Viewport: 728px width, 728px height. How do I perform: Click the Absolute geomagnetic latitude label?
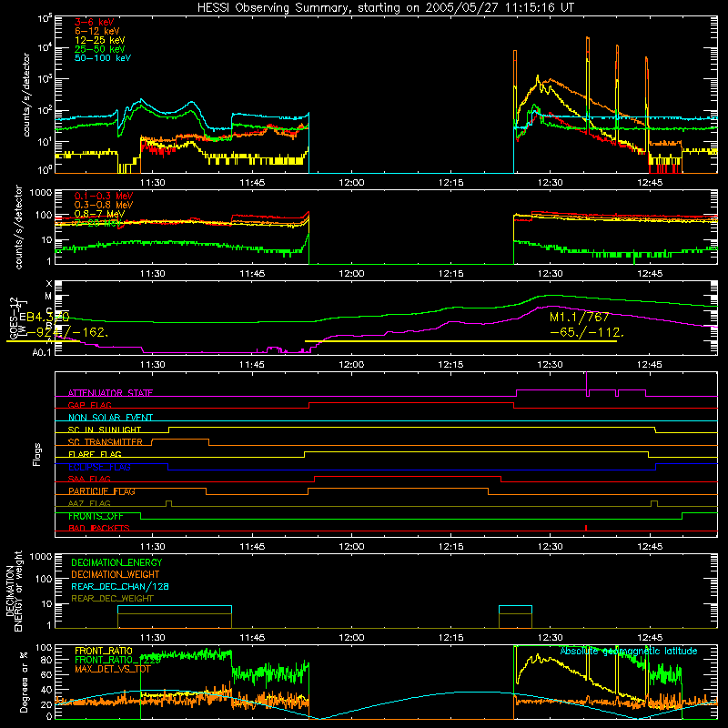pos(629,651)
